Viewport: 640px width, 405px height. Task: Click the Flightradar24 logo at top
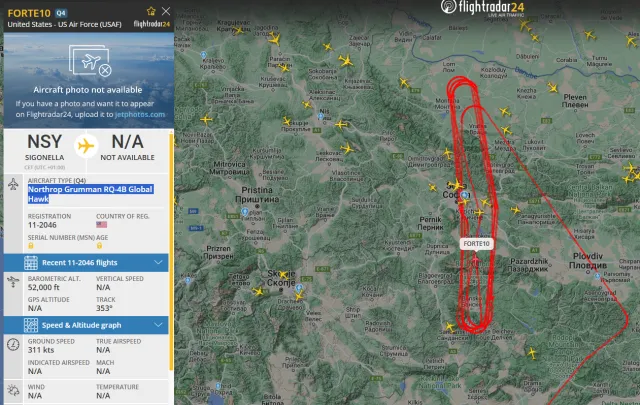click(482, 7)
